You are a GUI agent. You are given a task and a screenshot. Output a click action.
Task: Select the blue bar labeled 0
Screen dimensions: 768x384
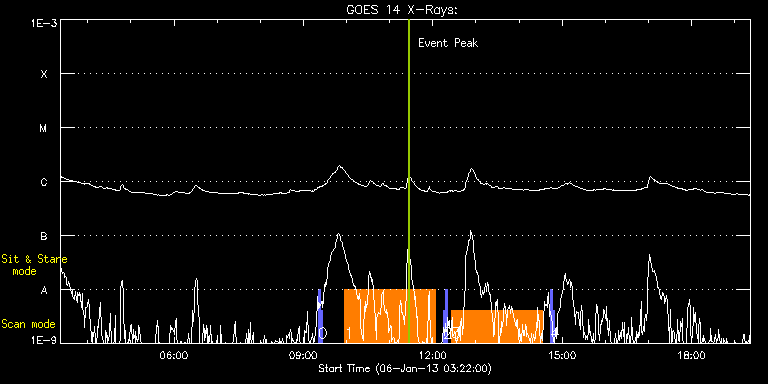pos(320,316)
